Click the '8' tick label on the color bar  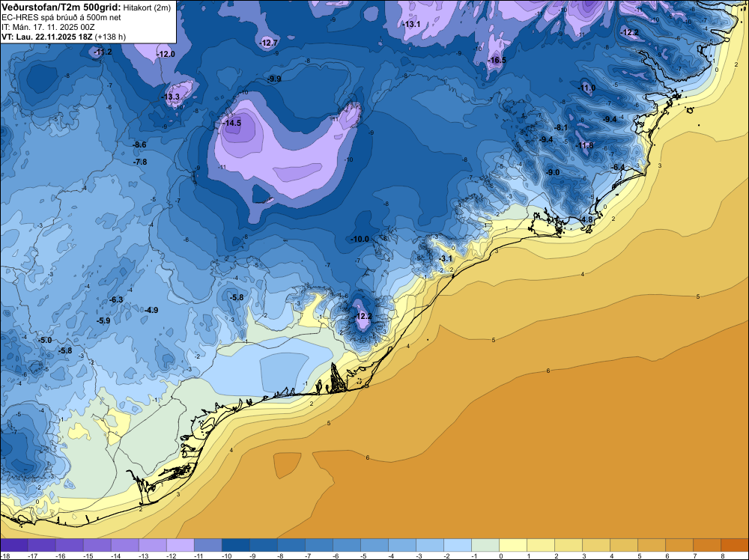click(x=723, y=556)
